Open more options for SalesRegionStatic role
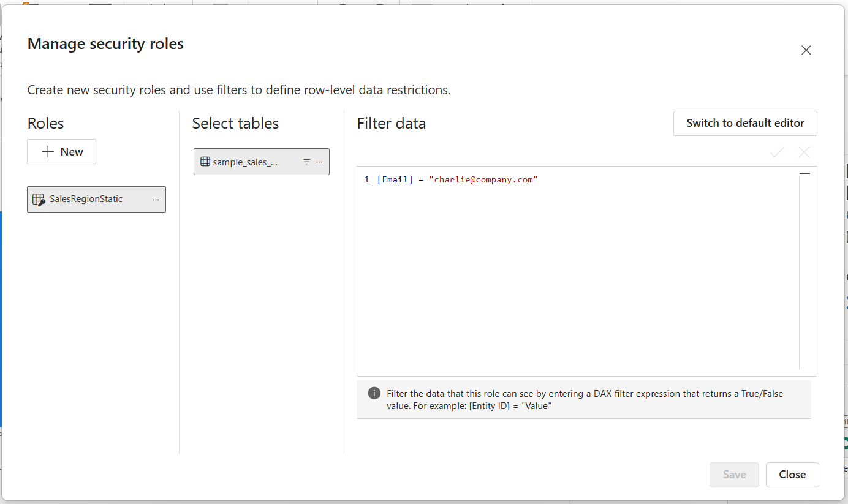Screen dimensions: 848x504 [x=156, y=200]
